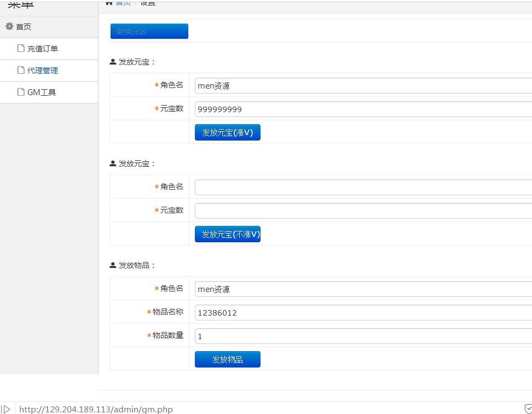Select GM工具 in the sidebar

pyautogui.click(x=42, y=92)
